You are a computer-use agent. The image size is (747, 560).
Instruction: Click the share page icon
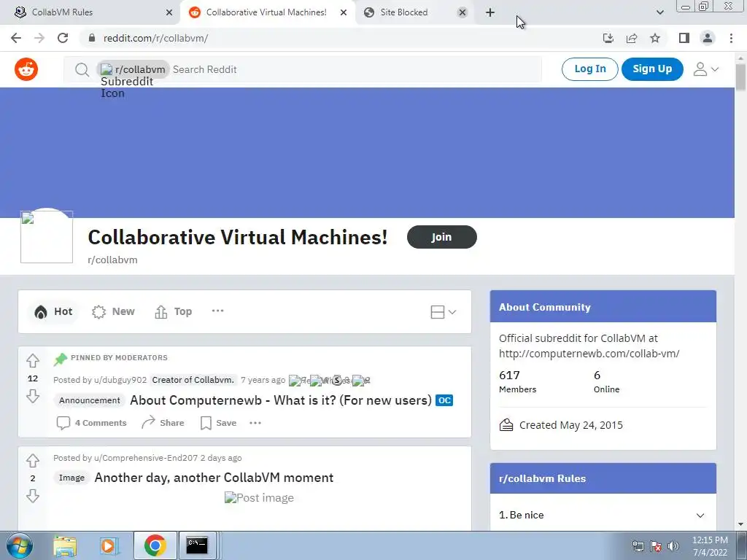pyautogui.click(x=632, y=38)
